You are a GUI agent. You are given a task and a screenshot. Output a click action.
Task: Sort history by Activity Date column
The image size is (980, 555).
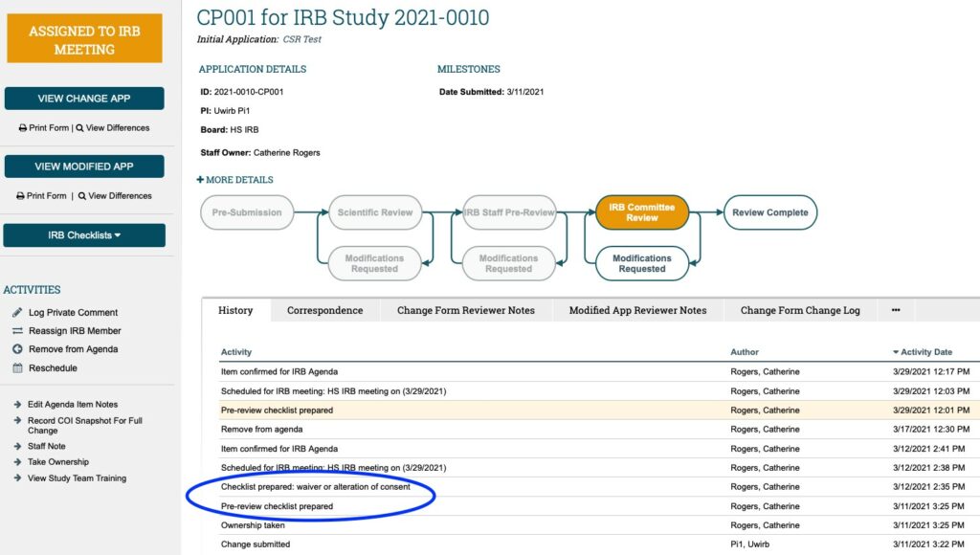926,352
